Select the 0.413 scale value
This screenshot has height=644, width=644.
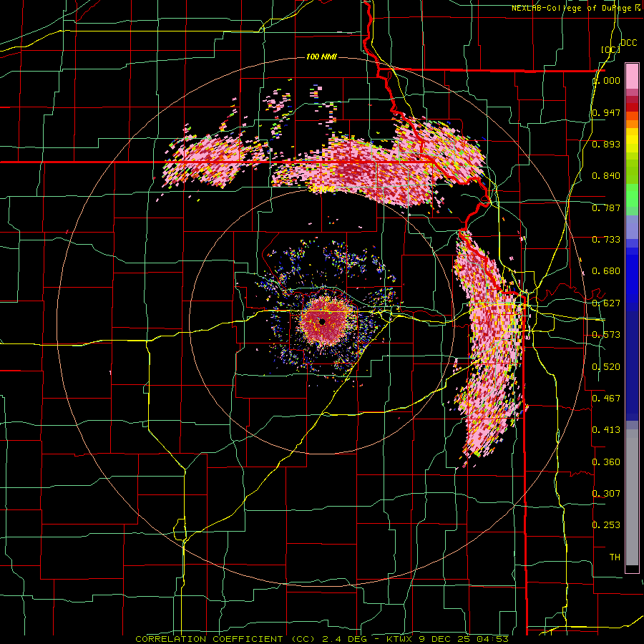click(x=606, y=430)
